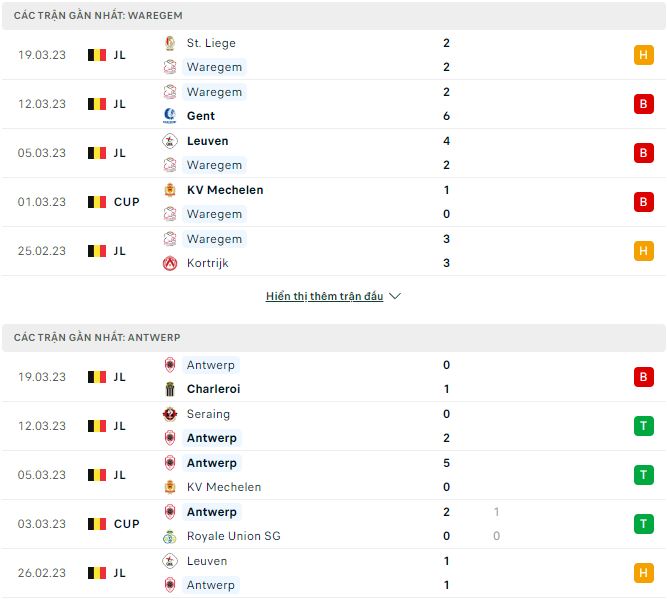Click the KV Mechelen team name in CUP match
Image resolution: width=667 pixels, height=599 pixels.
coord(225,190)
